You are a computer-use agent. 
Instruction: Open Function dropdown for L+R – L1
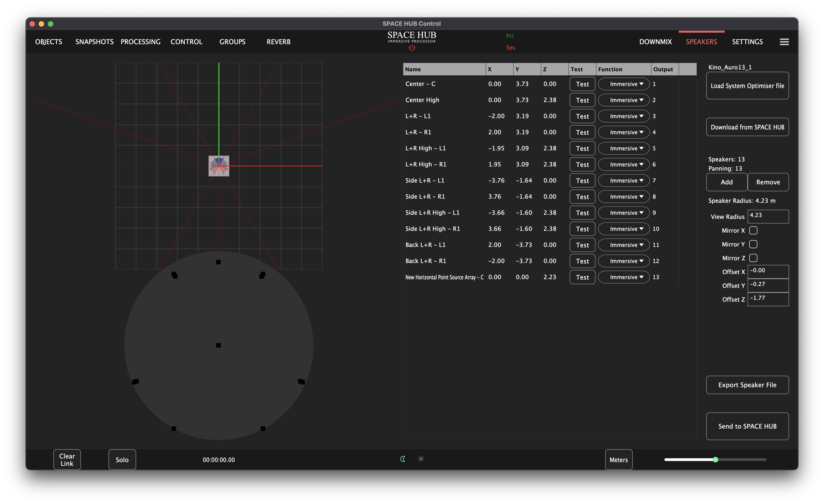click(x=624, y=116)
